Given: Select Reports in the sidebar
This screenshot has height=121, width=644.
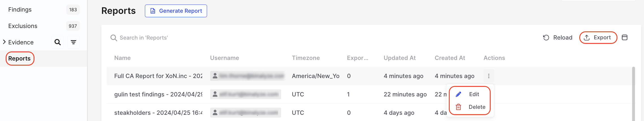Looking at the screenshot, I should click(19, 59).
